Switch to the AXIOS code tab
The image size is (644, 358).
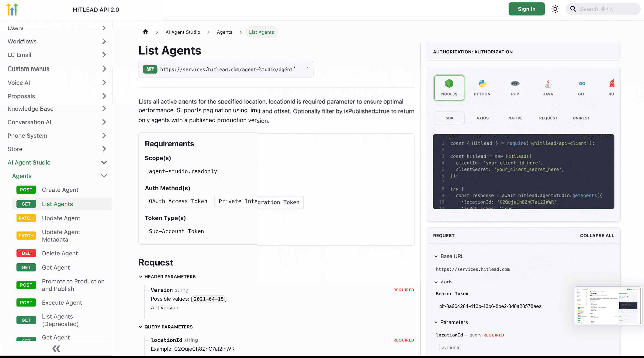point(482,118)
